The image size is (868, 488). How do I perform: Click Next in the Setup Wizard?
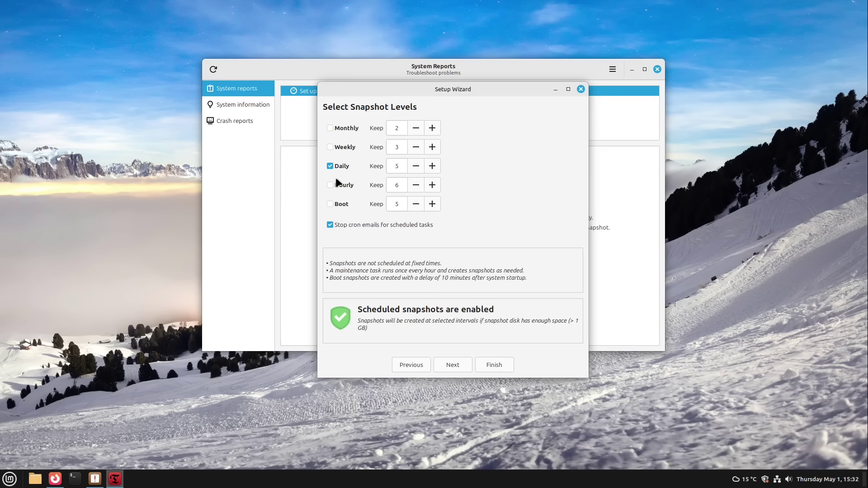click(x=453, y=365)
